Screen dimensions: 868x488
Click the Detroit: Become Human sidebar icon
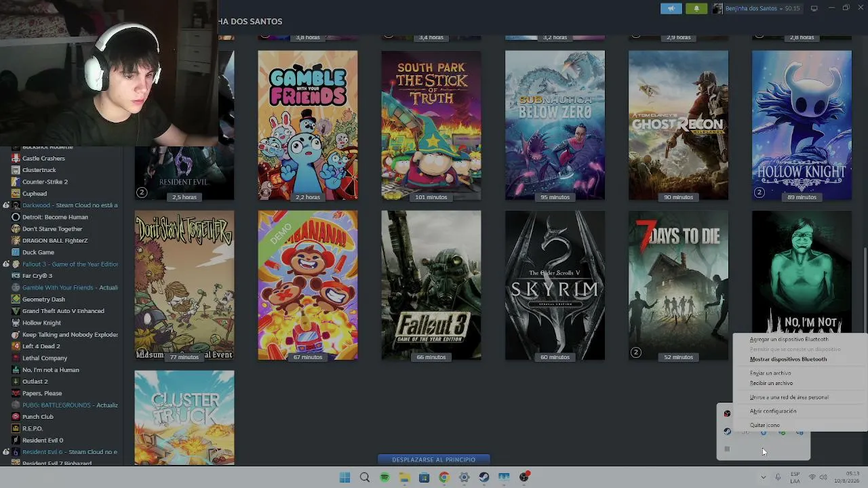pos(16,217)
